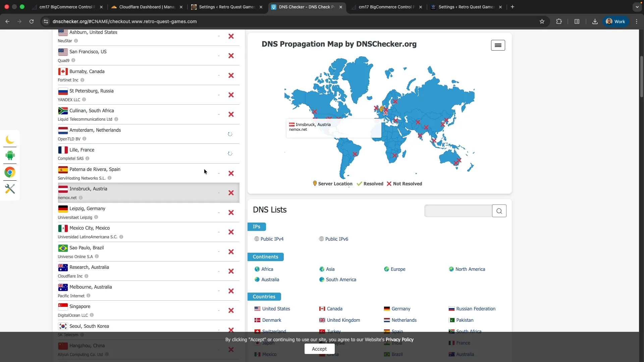This screenshot has width=644, height=362.
Task: Switch to first cm17 BigCommerce Control tab
Action: pyautogui.click(x=67, y=7)
